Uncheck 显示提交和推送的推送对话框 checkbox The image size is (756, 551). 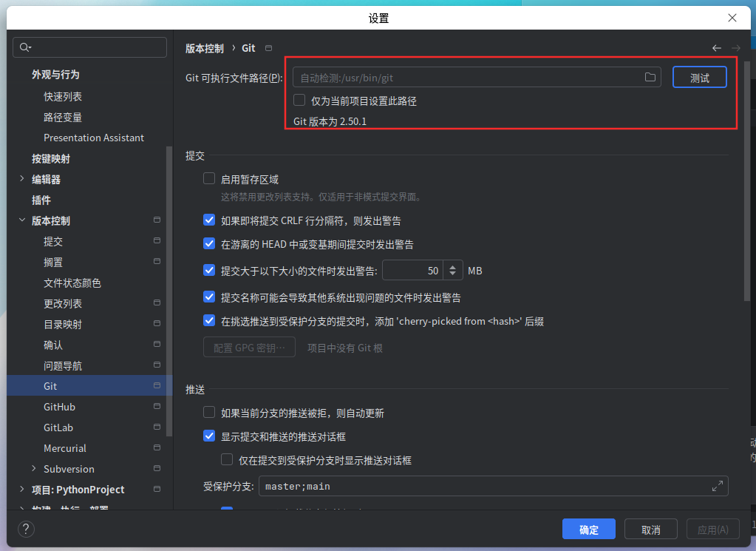(x=208, y=436)
